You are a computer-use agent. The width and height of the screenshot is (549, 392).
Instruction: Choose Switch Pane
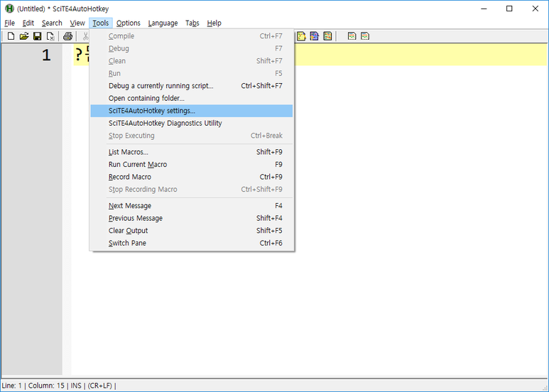click(x=192, y=244)
